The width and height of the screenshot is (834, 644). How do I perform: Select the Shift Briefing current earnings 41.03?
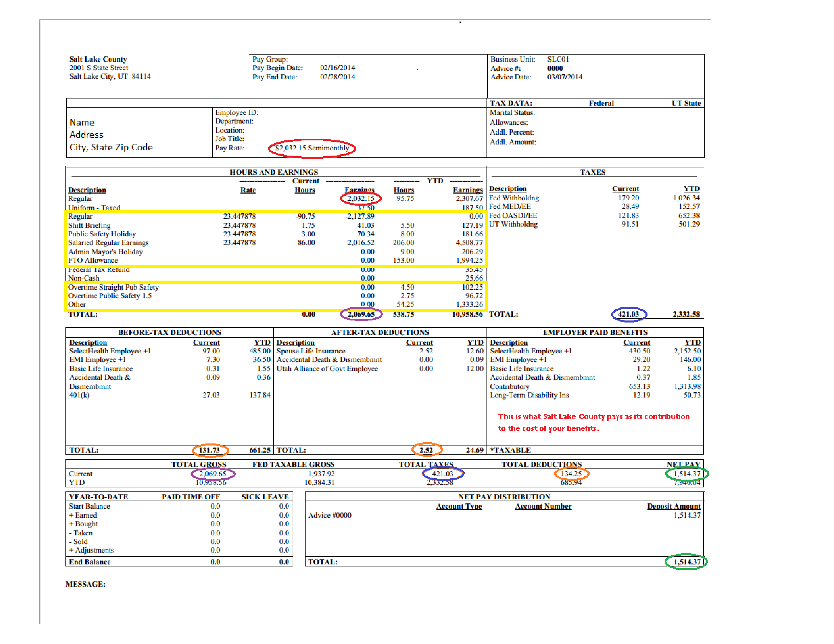click(x=365, y=226)
